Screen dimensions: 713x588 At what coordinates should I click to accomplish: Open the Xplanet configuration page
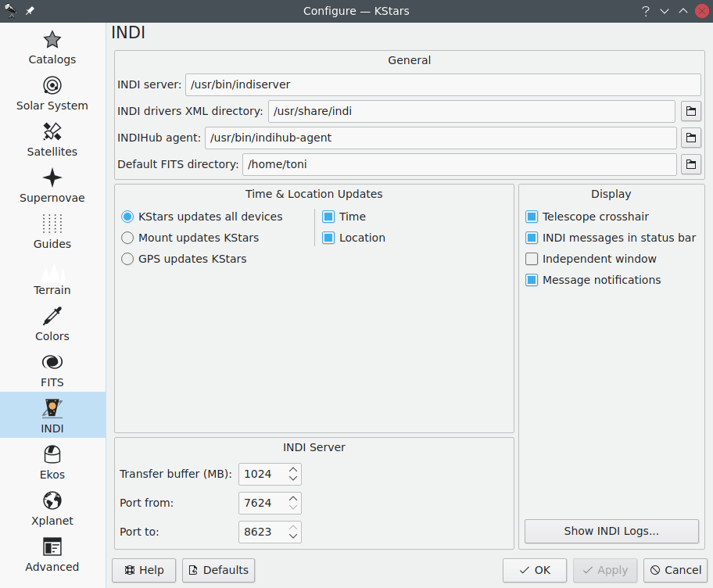(52, 509)
